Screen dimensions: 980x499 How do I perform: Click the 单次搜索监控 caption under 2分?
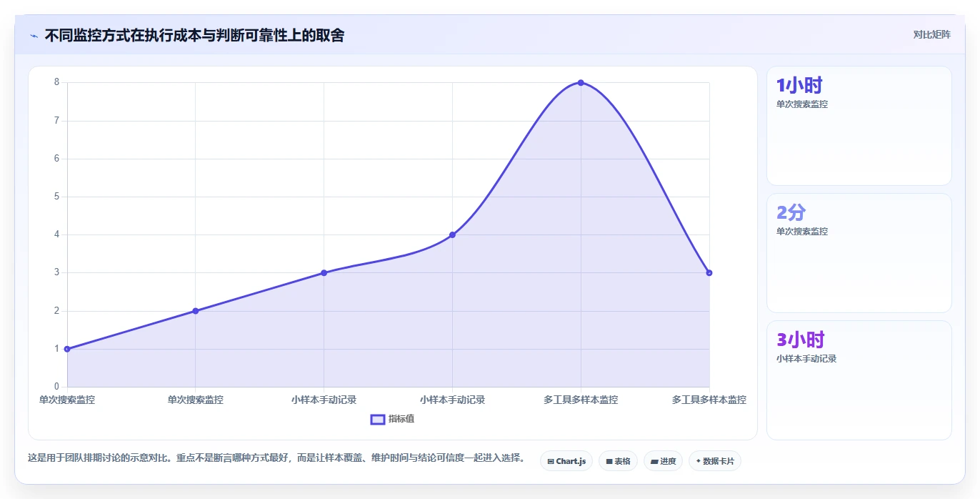pyautogui.click(x=802, y=232)
